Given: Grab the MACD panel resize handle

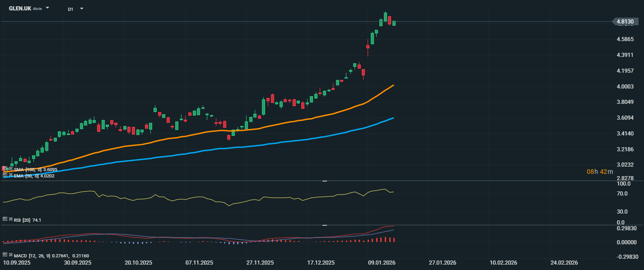Looking at the screenshot, I should (324, 225).
